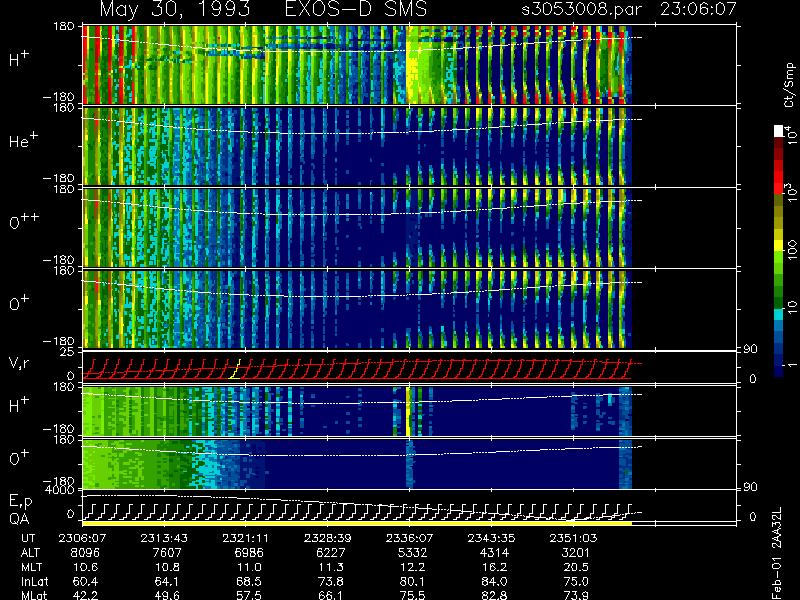Click the date title May 30, 1993

point(174,9)
